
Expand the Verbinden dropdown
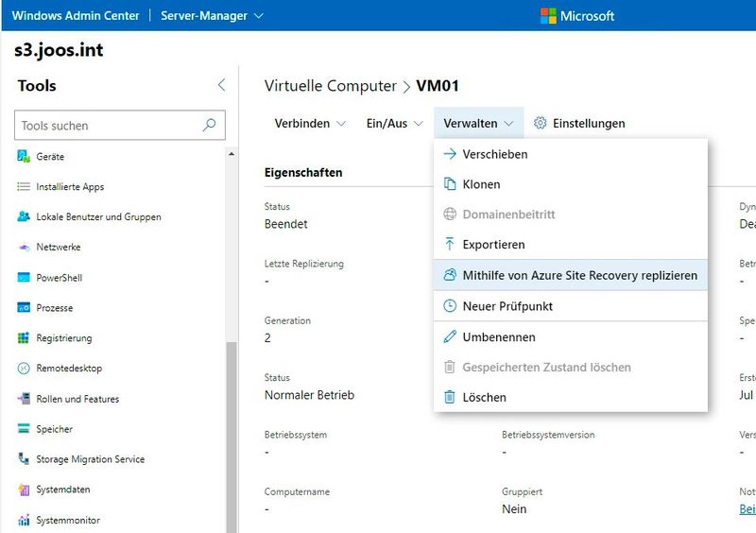pyautogui.click(x=310, y=124)
